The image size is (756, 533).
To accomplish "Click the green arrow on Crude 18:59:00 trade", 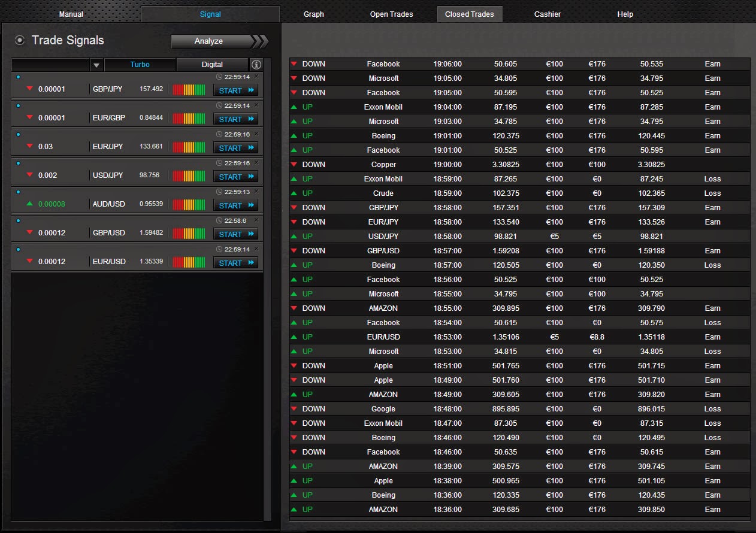I will [x=294, y=193].
